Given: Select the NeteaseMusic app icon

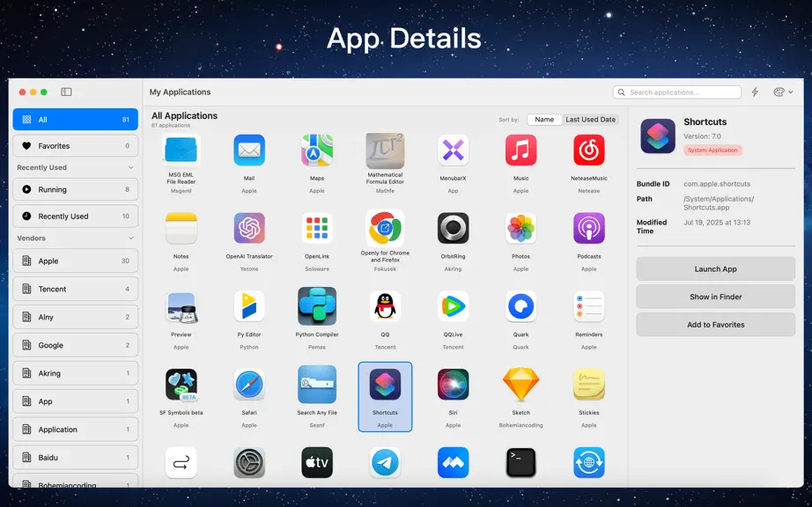Looking at the screenshot, I should click(589, 150).
